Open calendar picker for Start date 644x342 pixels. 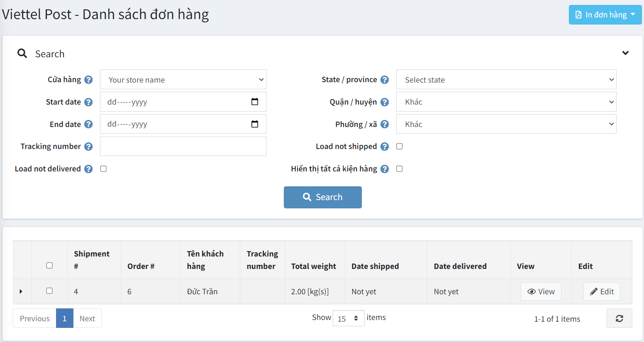click(255, 102)
